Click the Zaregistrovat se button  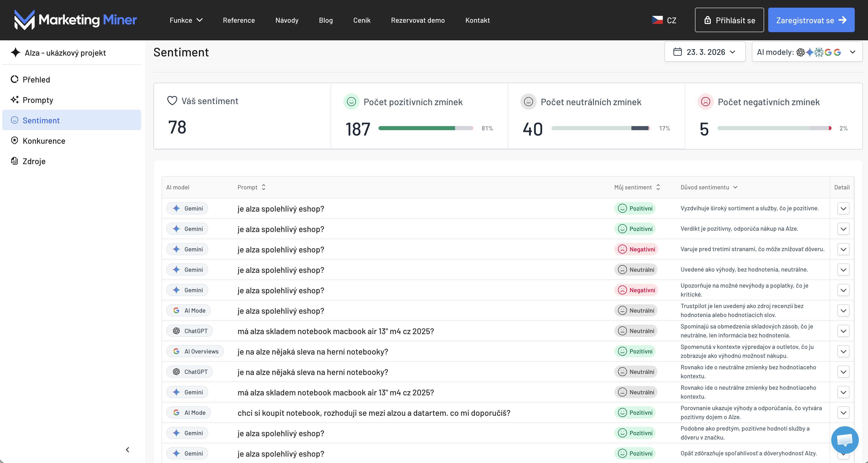click(811, 20)
